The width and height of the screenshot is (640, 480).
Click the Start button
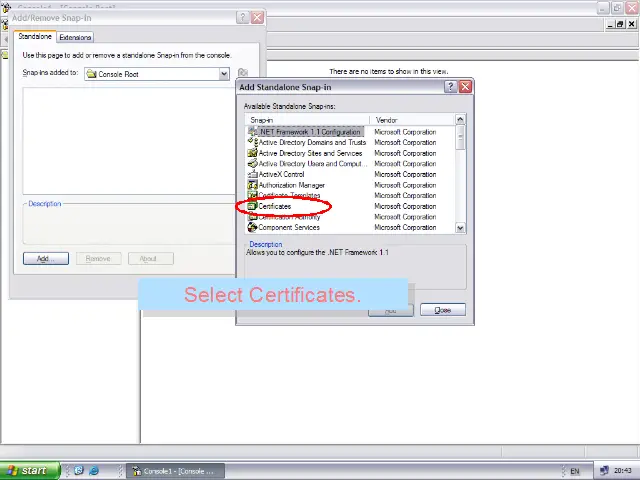[x=29, y=471]
